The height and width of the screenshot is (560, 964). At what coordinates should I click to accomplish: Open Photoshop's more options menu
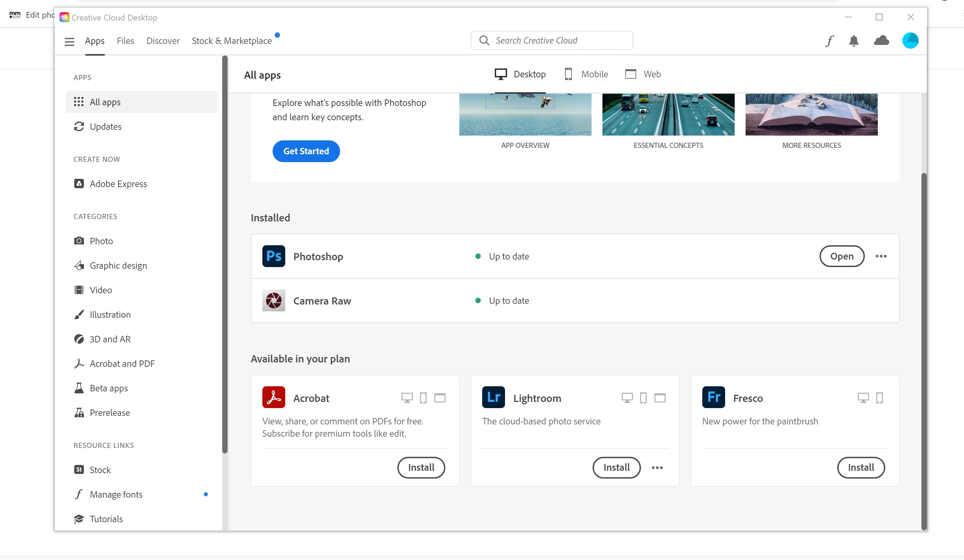pos(881,256)
